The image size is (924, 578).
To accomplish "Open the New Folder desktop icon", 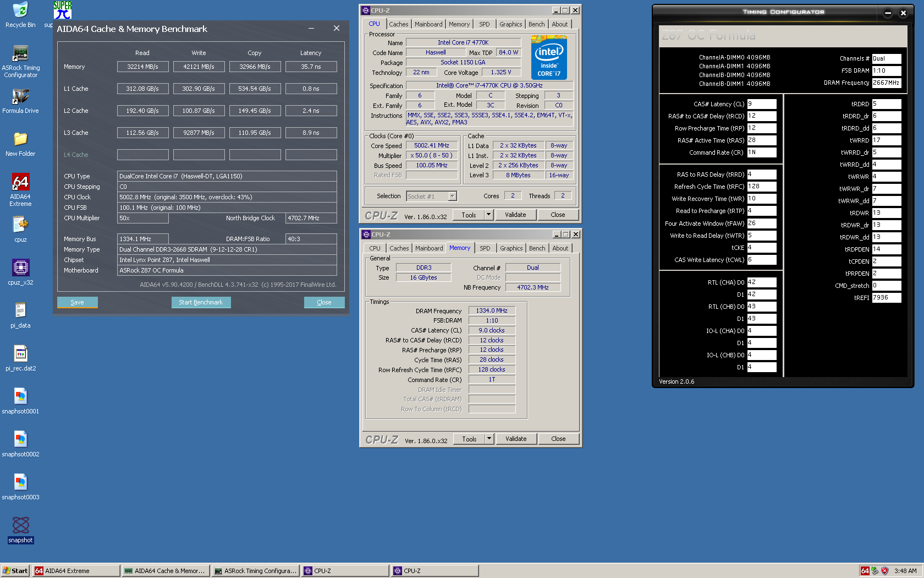I will (20, 144).
